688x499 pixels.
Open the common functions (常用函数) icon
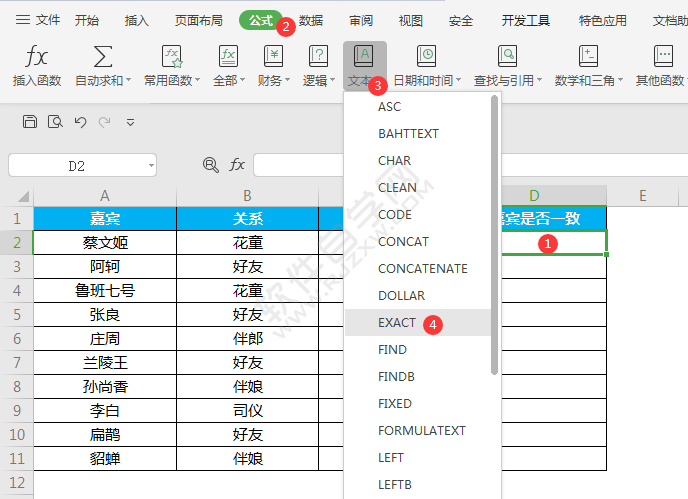(172, 56)
